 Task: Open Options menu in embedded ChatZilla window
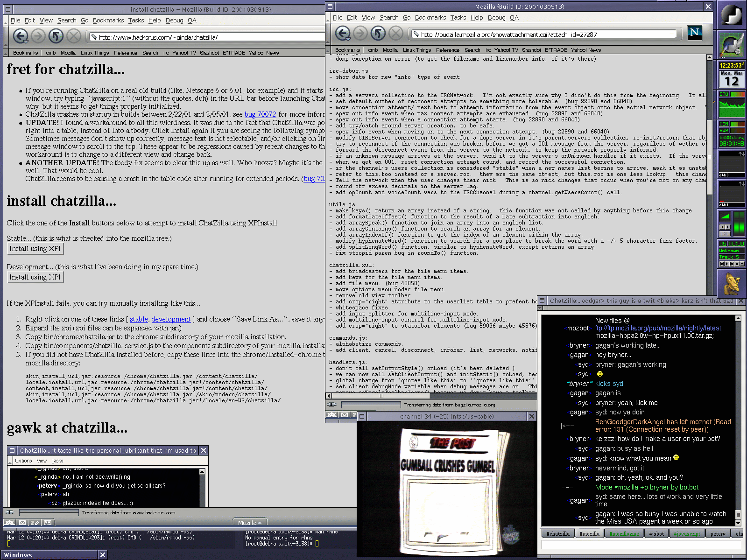(x=23, y=461)
